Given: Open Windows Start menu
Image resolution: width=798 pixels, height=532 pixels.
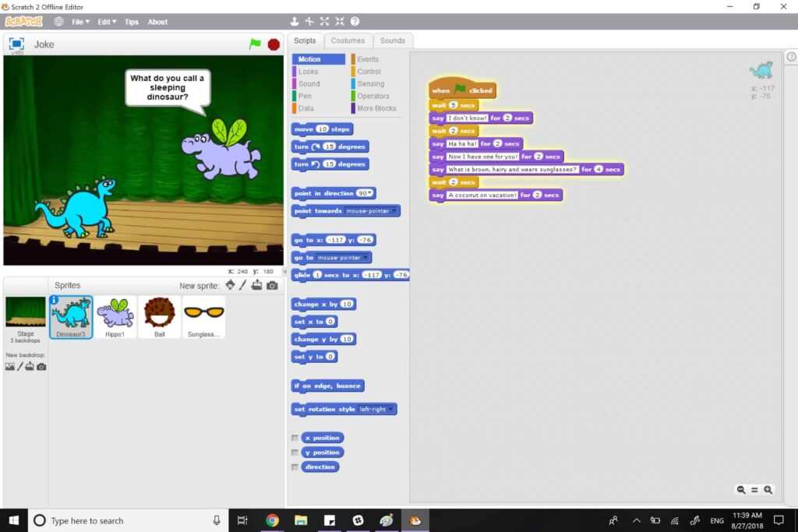Looking at the screenshot, I should (x=14, y=520).
